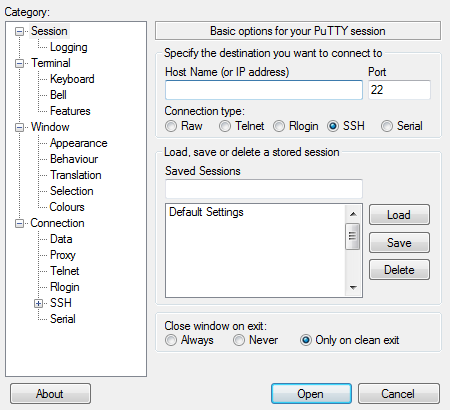Open the Proxy settings page
This screenshot has width=450, height=410.
(x=63, y=255)
